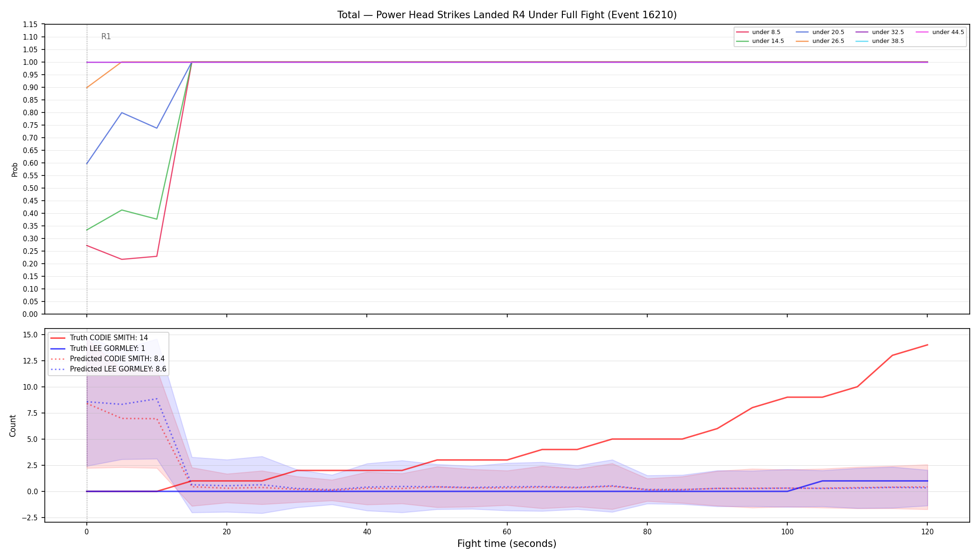Screen dimensions: 980x560
Task: Click the 7.5 tick on Count axis
Action: point(32,413)
